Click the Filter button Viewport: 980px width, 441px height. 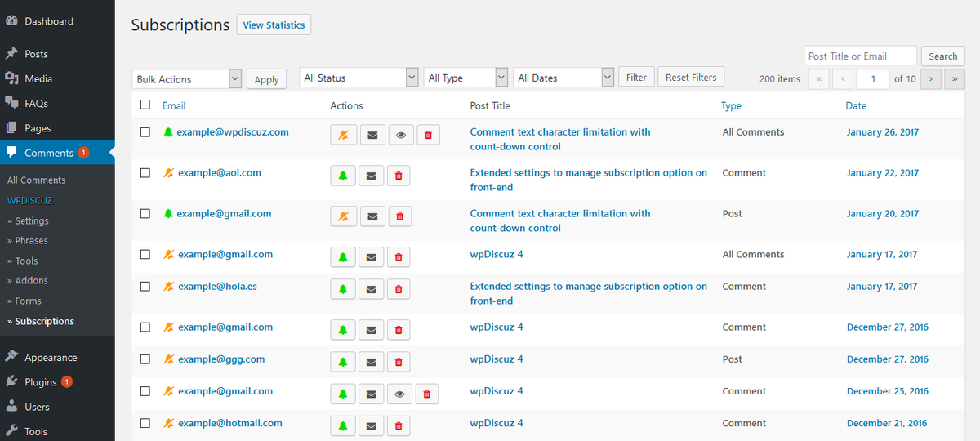click(x=636, y=78)
